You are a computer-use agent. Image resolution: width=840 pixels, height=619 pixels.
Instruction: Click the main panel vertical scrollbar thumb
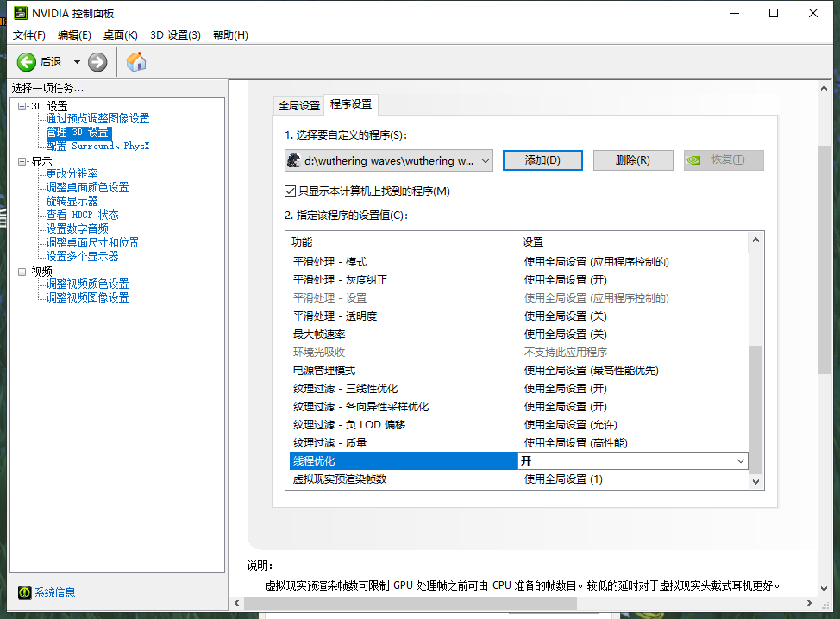click(824, 259)
